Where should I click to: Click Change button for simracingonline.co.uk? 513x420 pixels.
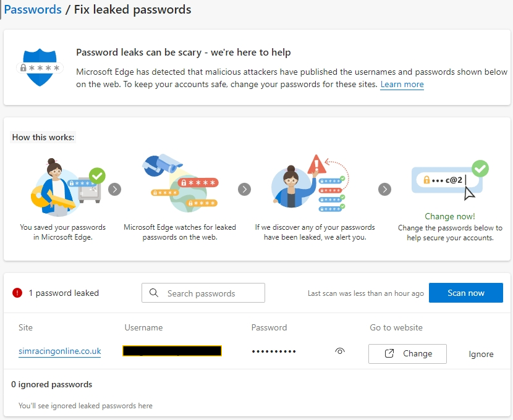pyautogui.click(x=407, y=354)
